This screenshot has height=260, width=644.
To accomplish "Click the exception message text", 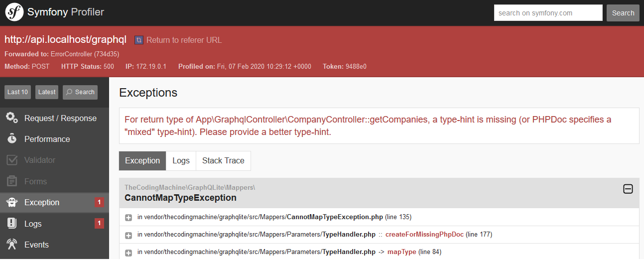I will click(368, 126).
